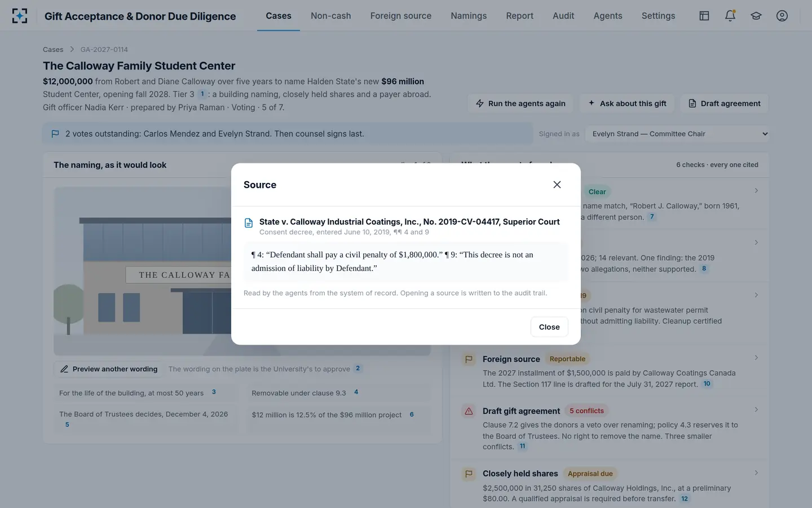Click the graduation cap help icon
The height and width of the screenshot is (508, 812).
click(756, 16)
